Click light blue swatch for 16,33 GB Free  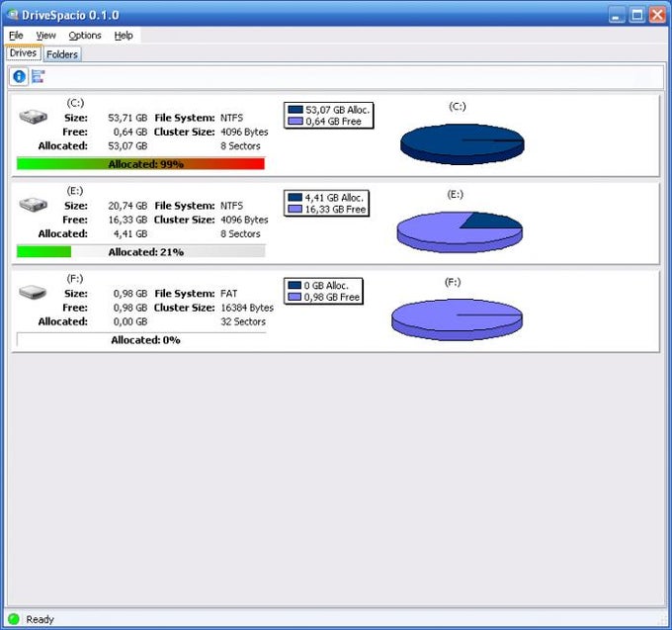click(x=295, y=210)
